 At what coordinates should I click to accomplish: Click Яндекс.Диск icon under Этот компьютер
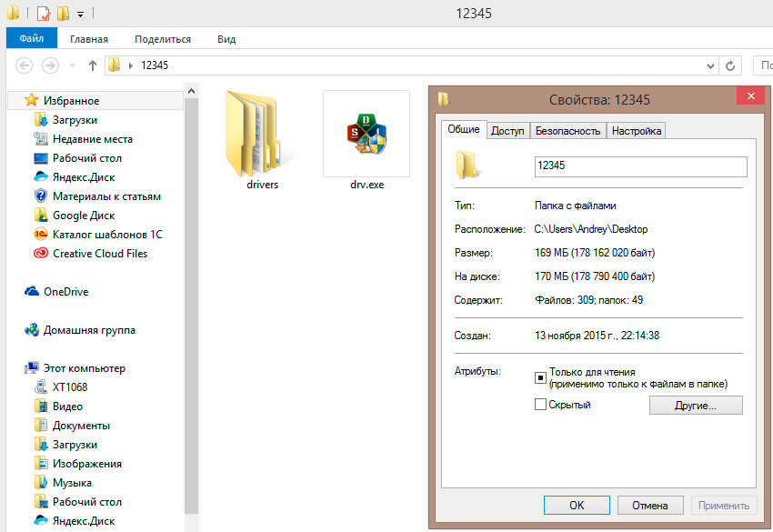click(40, 521)
